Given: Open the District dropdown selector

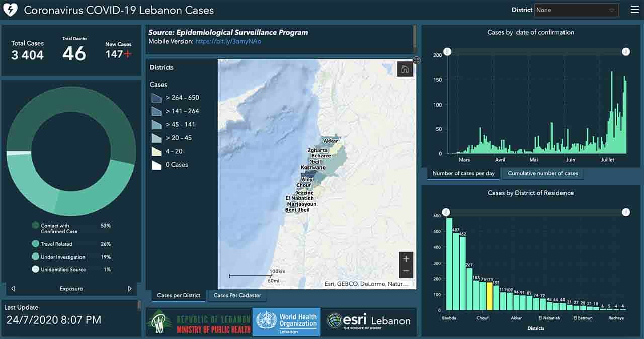Looking at the screenshot, I should [x=576, y=10].
